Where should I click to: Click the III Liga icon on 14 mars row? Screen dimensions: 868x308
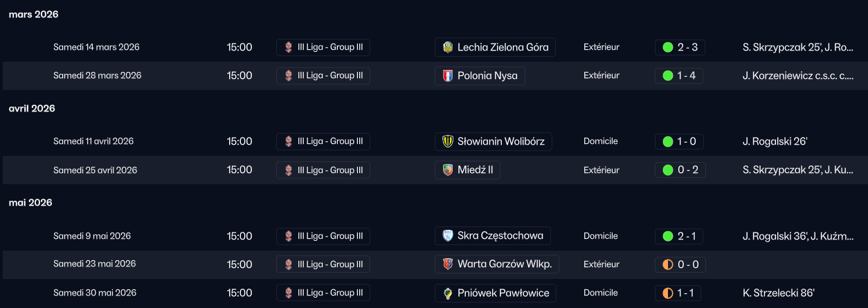(289, 47)
